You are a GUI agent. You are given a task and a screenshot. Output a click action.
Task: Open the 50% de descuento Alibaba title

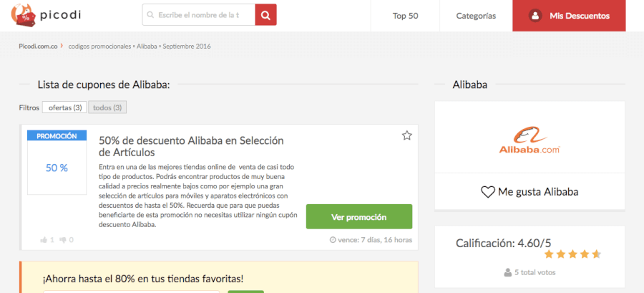(191, 146)
